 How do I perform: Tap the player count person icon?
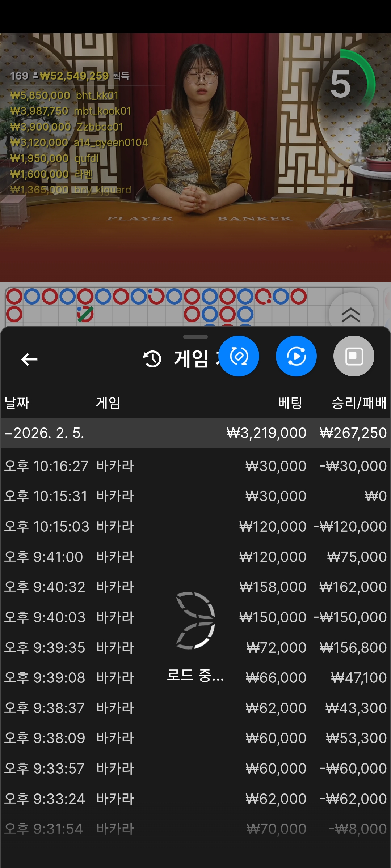coord(35,76)
